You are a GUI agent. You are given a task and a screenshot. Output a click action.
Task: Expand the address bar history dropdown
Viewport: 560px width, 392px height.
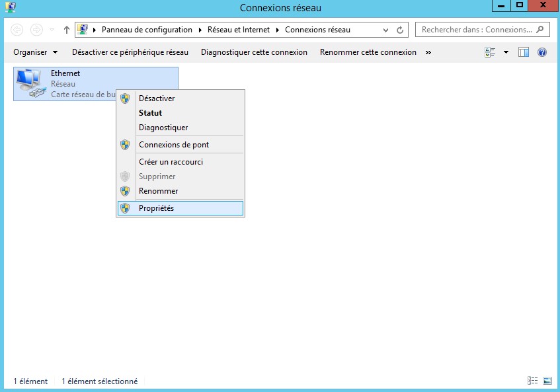tap(386, 30)
